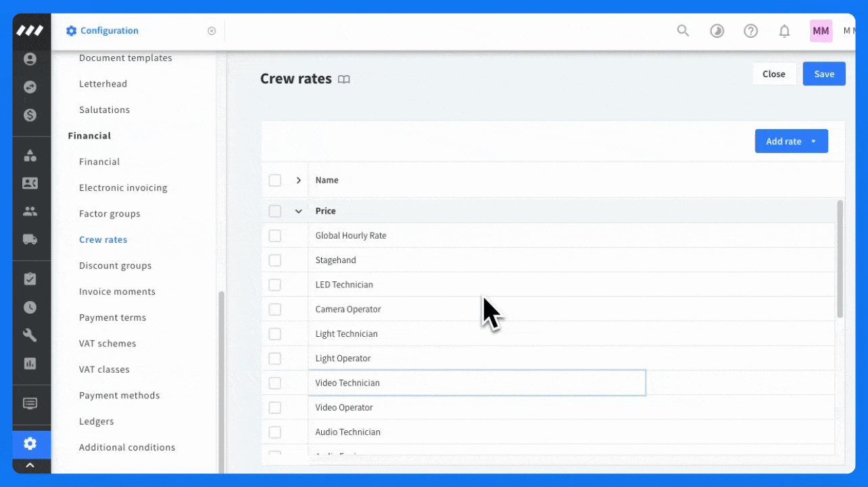Open the vehicles truck sidebar icon
868x487 pixels.
tap(30, 239)
